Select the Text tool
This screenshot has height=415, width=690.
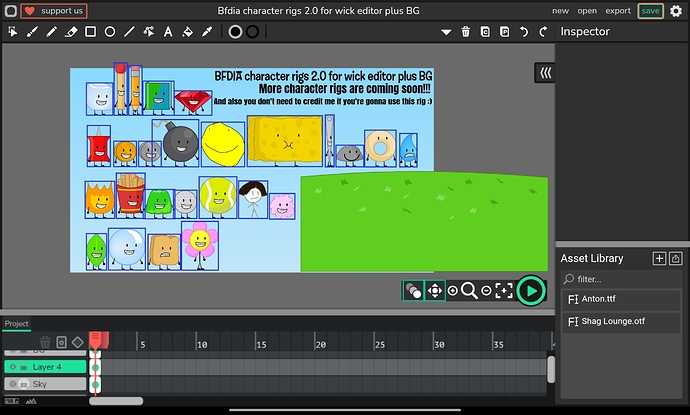click(168, 32)
